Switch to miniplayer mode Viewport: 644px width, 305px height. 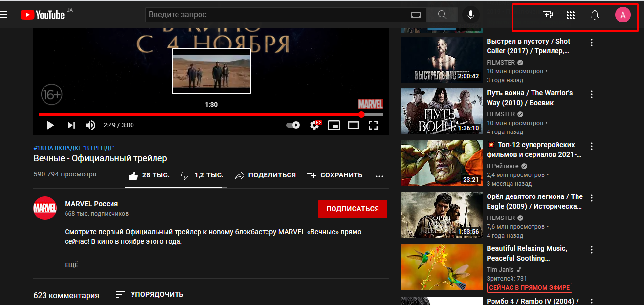333,125
